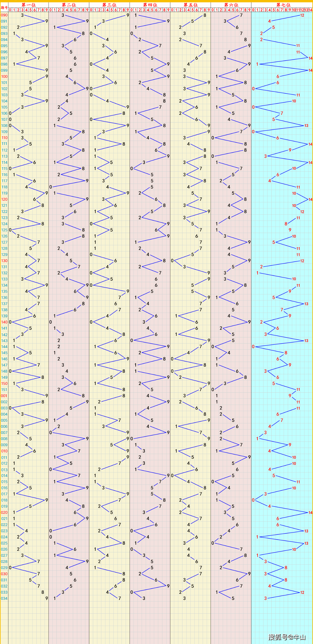Click the 第六位 column header
This screenshot has width=313, height=644.
[231, 5]
